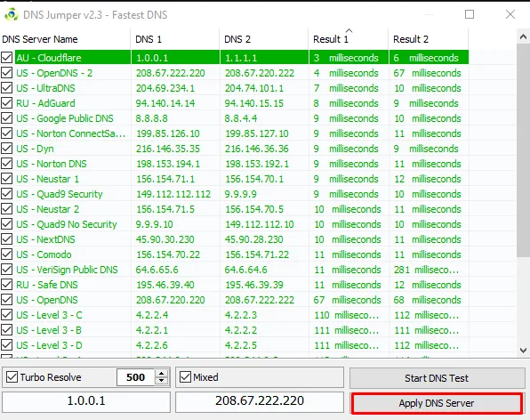Click the 500 Turbo Resolve value field
Viewport: 530px width, 420px height.
tap(135, 377)
